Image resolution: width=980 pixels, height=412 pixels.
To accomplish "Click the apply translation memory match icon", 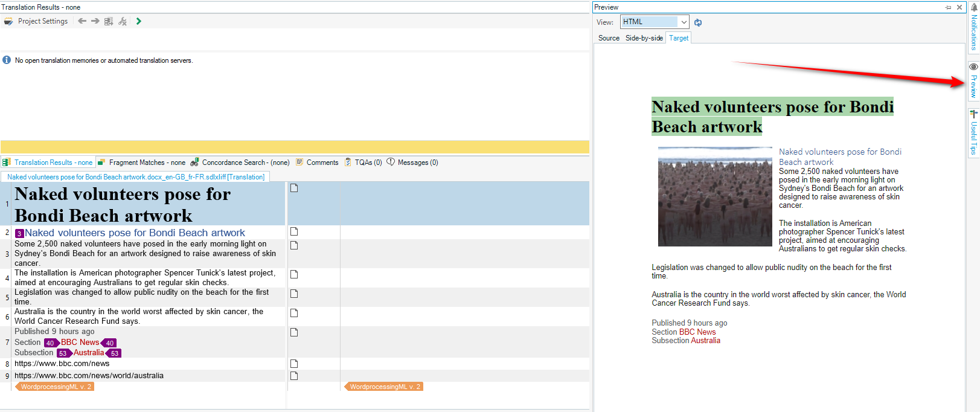I will click(109, 21).
